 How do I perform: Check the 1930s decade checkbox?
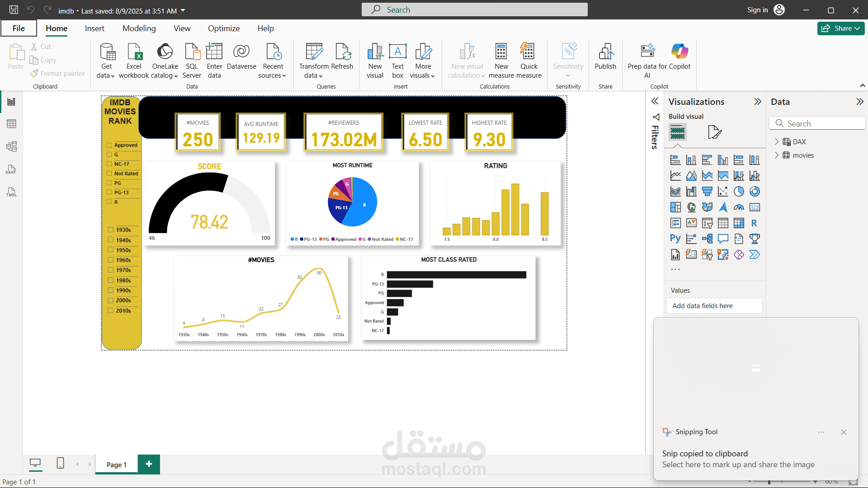pyautogui.click(x=111, y=230)
